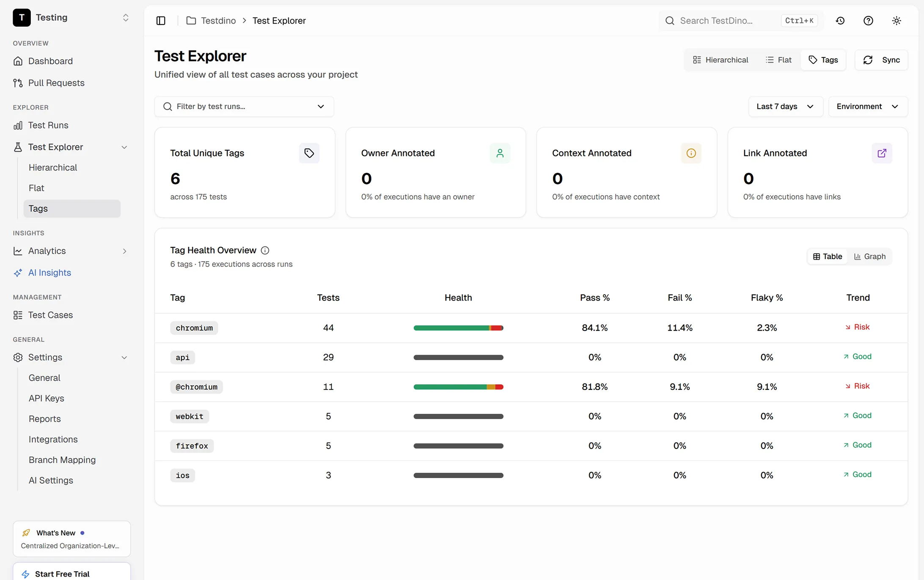
Task: Open the Filter by test runs dropdown
Action: [244, 107]
